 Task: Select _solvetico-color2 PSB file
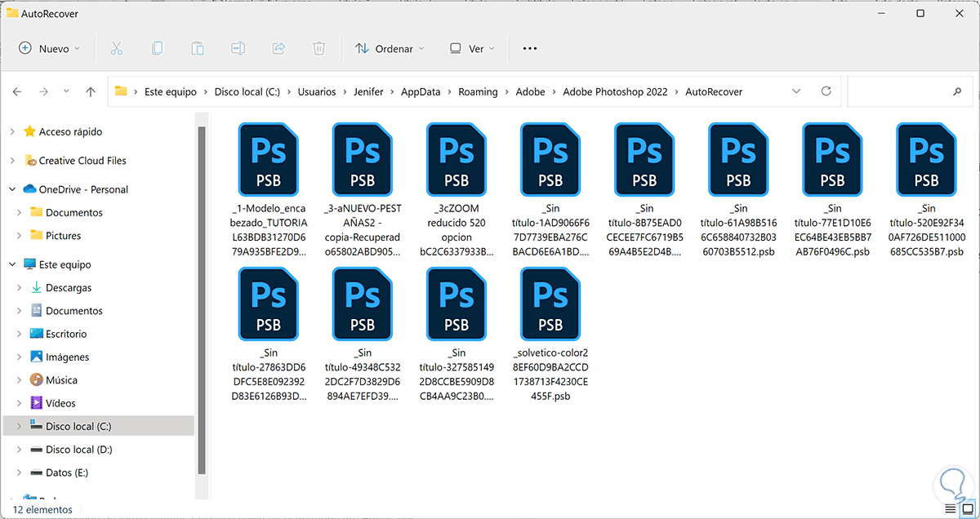(550, 335)
